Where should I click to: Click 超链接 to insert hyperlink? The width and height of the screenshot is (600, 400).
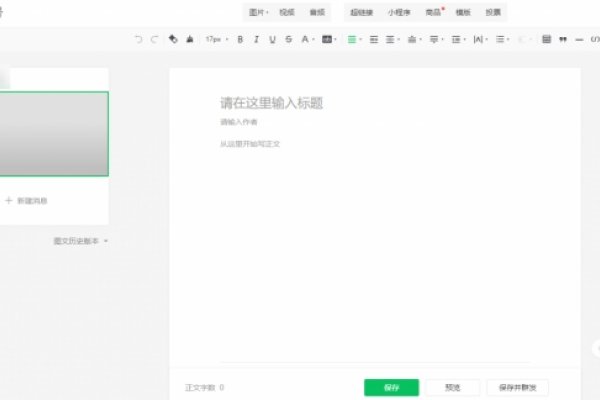[362, 12]
